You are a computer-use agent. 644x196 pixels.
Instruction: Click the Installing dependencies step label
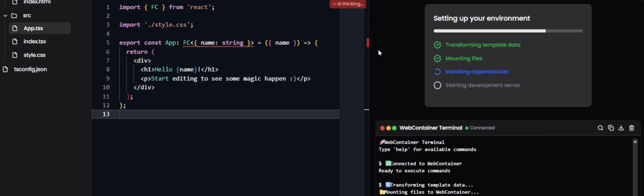tap(477, 71)
